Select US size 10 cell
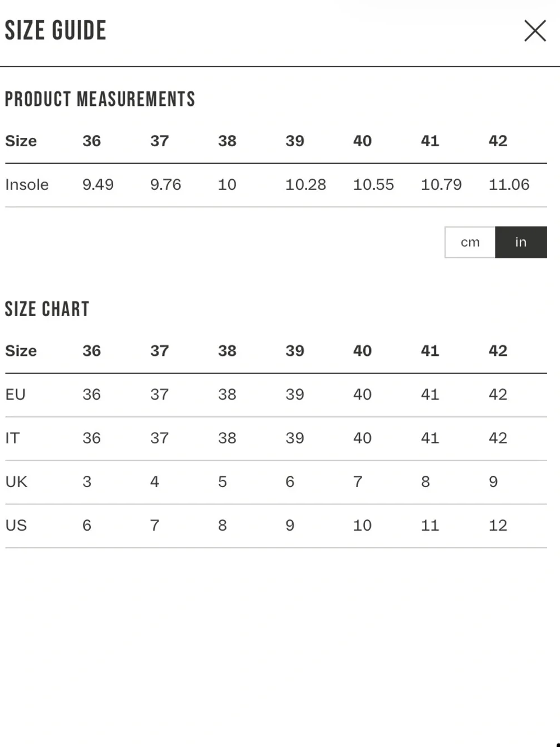Screen dimensions: 560x747 pos(362,526)
